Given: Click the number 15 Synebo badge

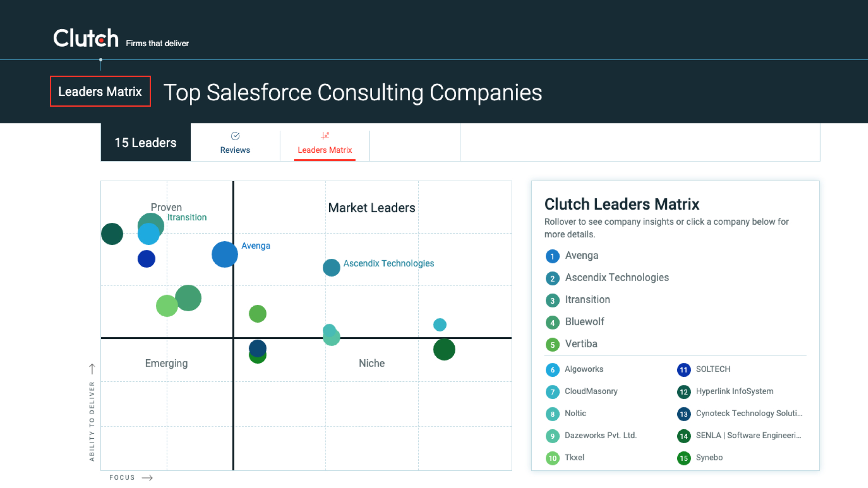Looking at the screenshot, I should tap(683, 458).
